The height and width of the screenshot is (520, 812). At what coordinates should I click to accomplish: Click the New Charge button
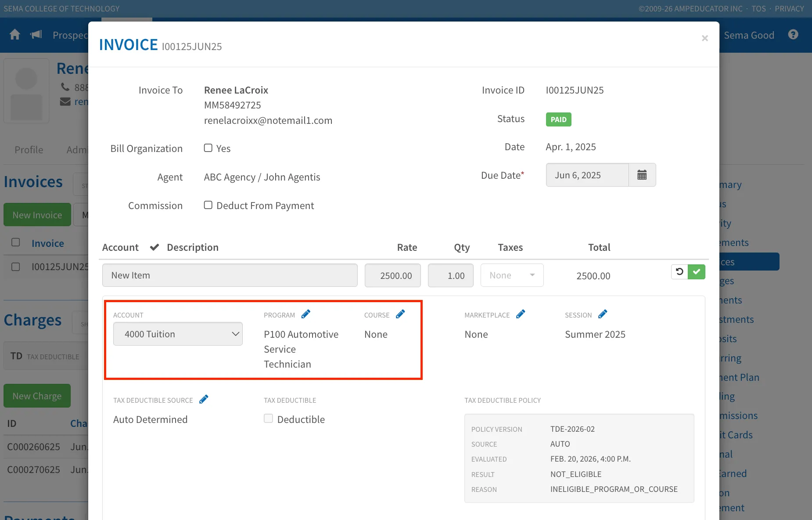37,396
